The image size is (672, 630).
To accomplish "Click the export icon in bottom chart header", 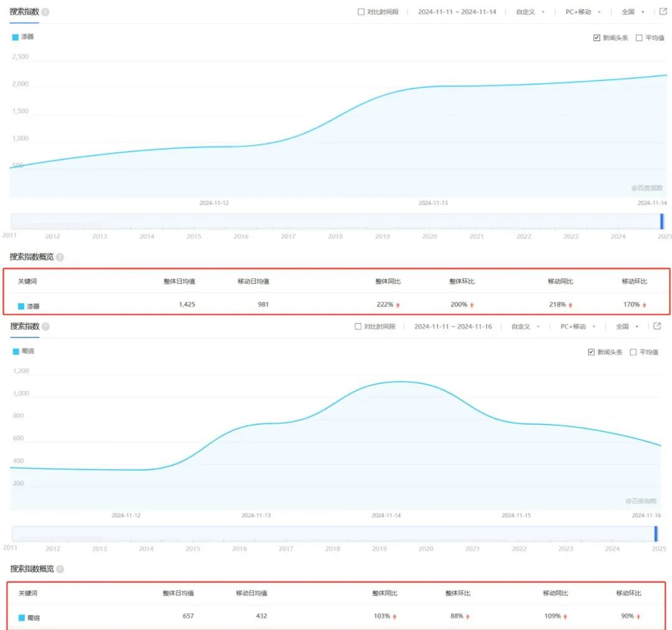I will point(657,326).
